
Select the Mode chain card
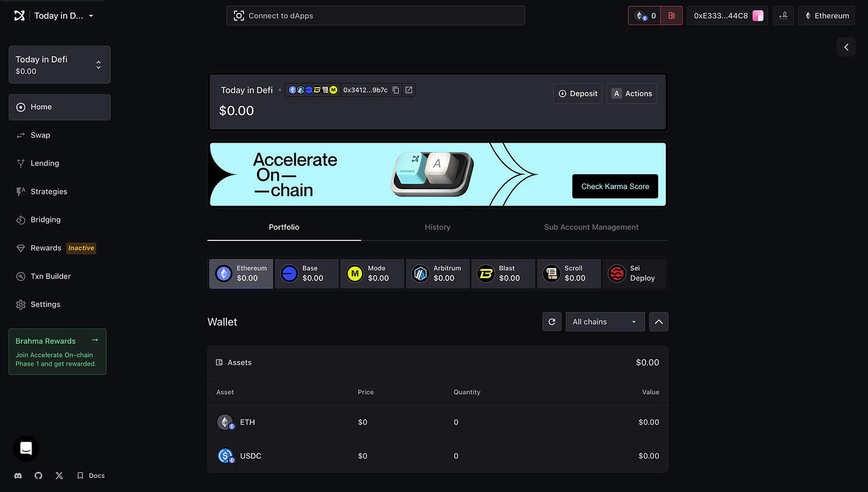tap(372, 274)
